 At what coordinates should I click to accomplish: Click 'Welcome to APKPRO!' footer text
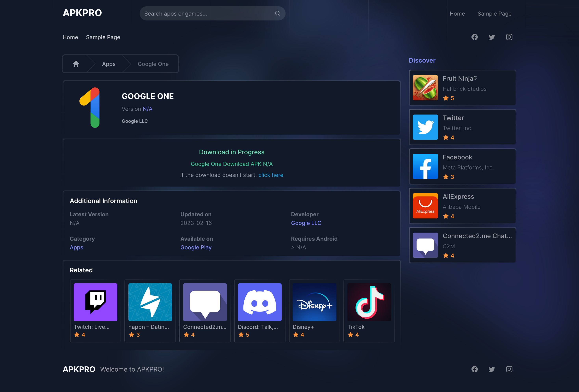click(132, 369)
